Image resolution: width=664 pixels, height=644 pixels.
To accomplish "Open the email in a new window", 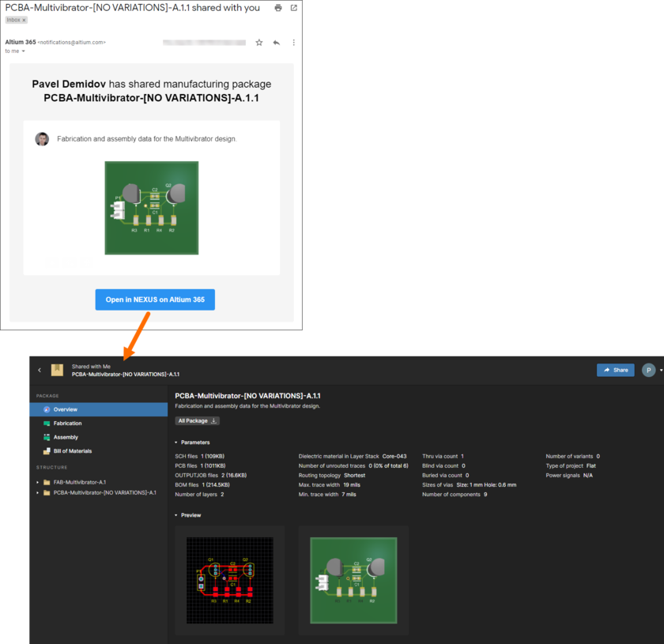I will click(296, 6).
